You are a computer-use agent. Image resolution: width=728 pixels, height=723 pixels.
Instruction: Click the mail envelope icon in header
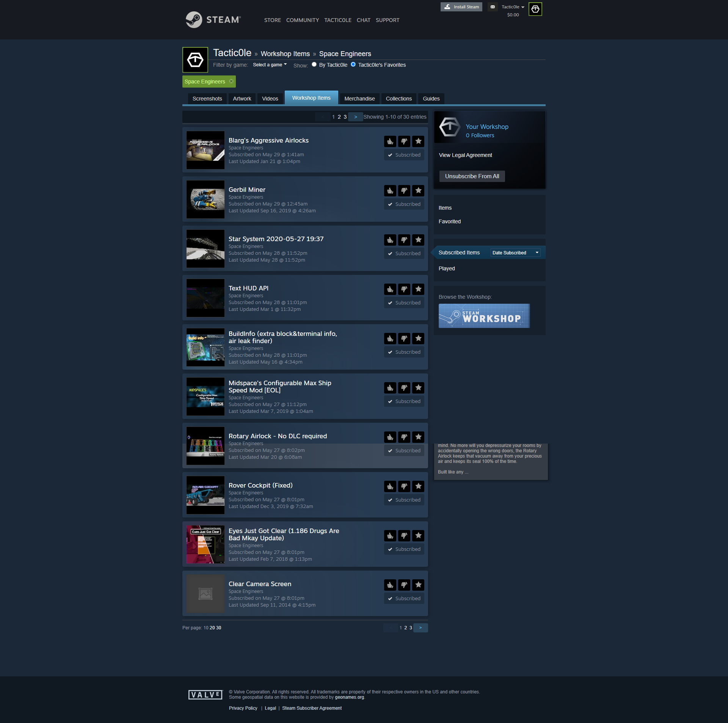click(x=493, y=7)
